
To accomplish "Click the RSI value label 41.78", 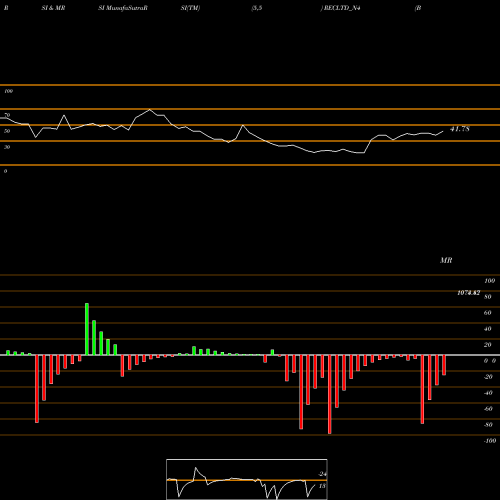I will pos(460,129).
